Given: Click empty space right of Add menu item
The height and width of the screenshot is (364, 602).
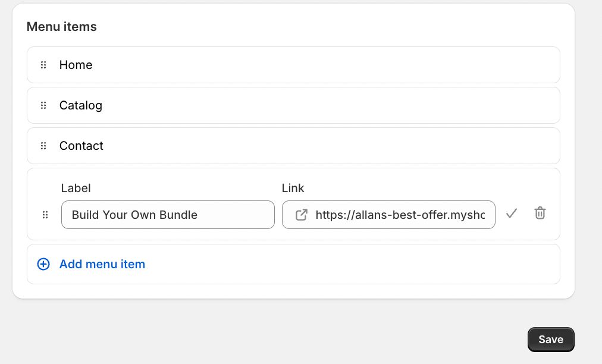Looking at the screenshot, I should click(x=357, y=264).
